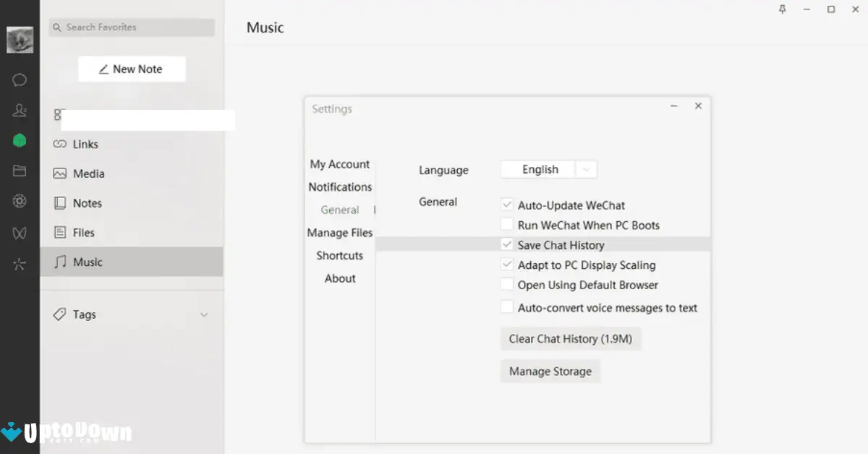Pin the window with the pushpin icon
Viewport: 868px width, 454px height.
(x=782, y=9)
